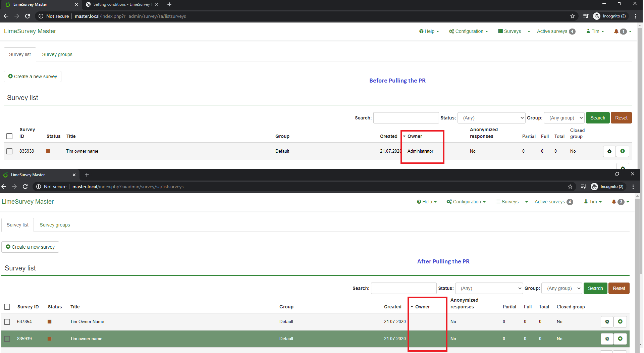644x353 pixels.
Task: Check the select-all box beside the Survey ID header in the lower window
Action: click(x=7, y=307)
